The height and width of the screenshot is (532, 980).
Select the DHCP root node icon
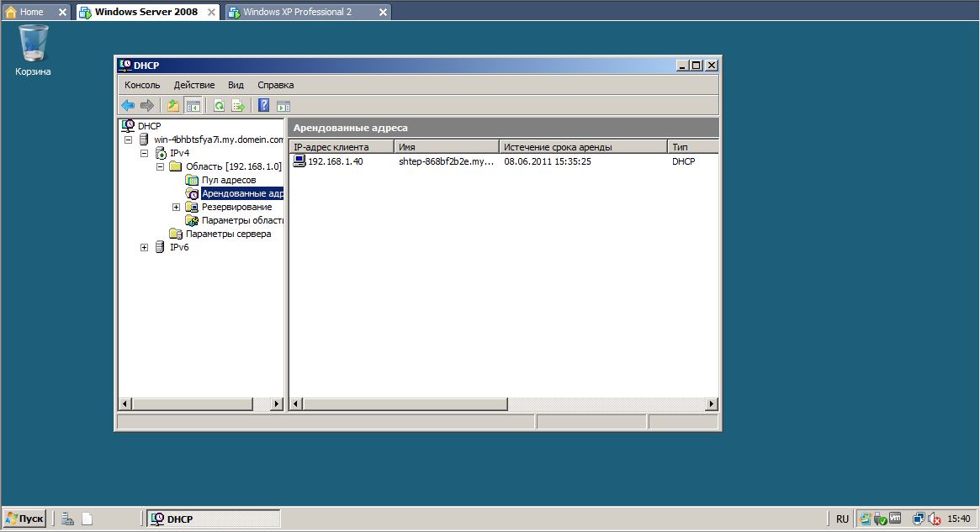click(x=128, y=125)
